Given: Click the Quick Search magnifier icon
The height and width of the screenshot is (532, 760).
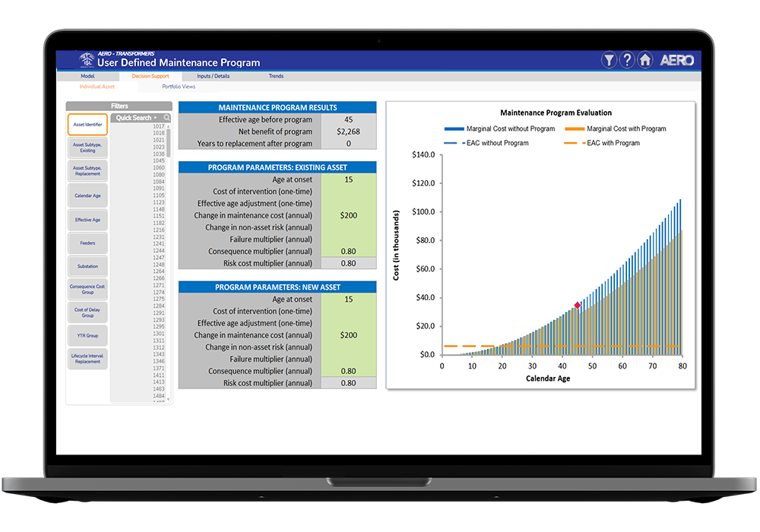Looking at the screenshot, I should 166,118.
